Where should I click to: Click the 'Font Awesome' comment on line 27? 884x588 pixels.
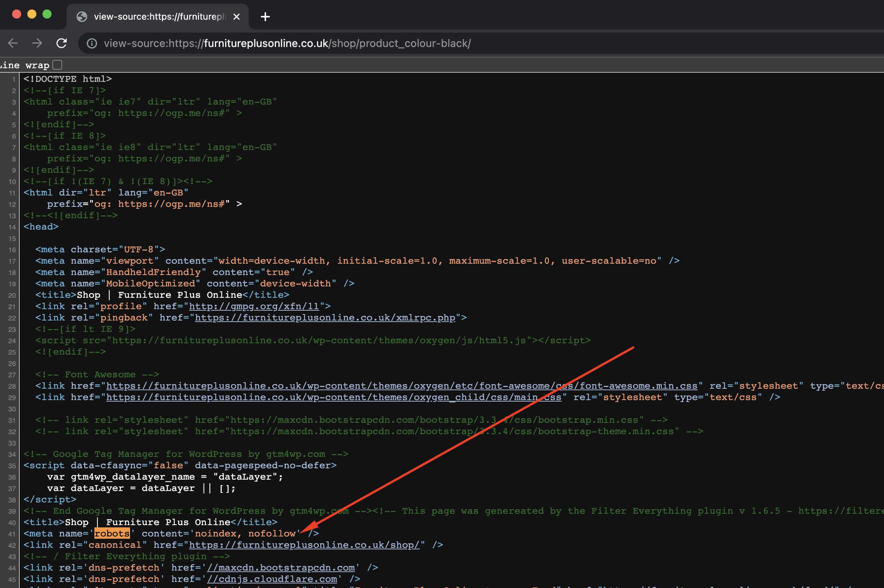click(x=97, y=374)
